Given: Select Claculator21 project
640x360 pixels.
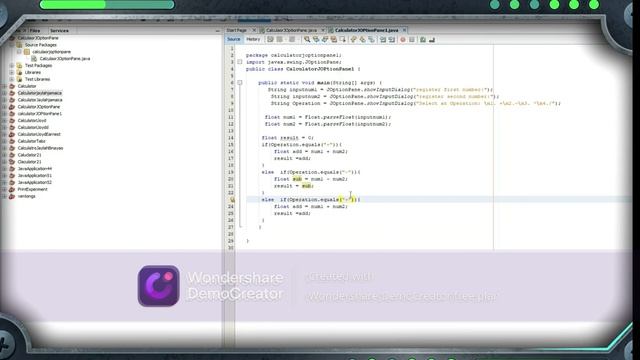Looking at the screenshot, I should click(x=29, y=162).
